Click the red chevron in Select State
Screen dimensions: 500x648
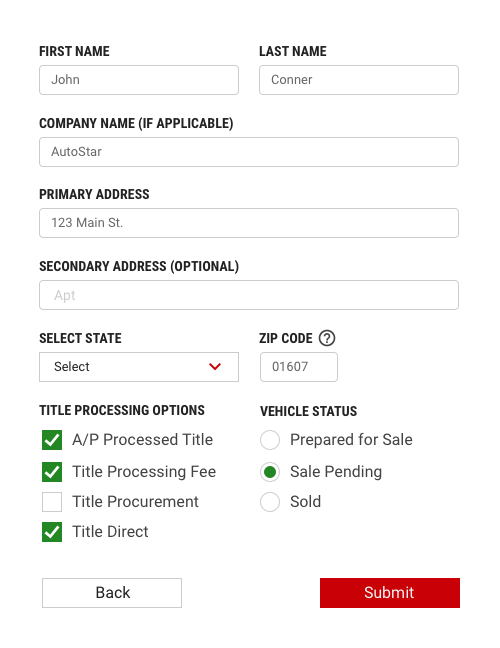(x=215, y=367)
